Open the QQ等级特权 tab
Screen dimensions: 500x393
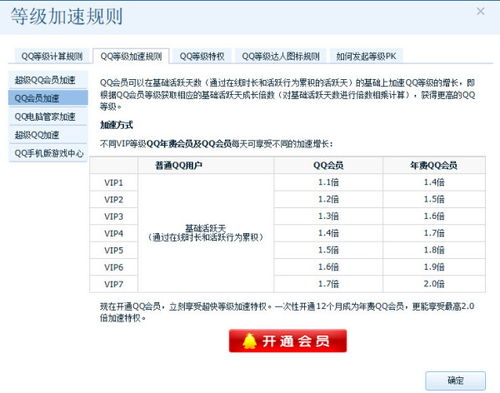pos(202,56)
